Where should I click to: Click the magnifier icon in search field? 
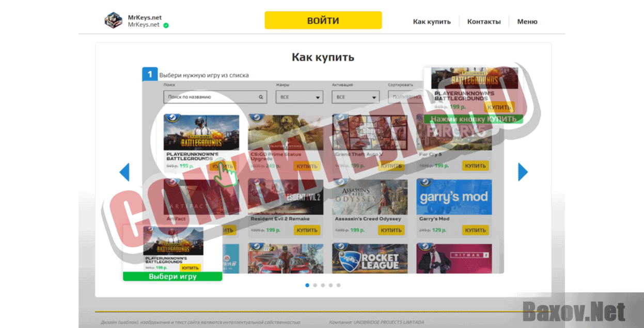(x=261, y=97)
